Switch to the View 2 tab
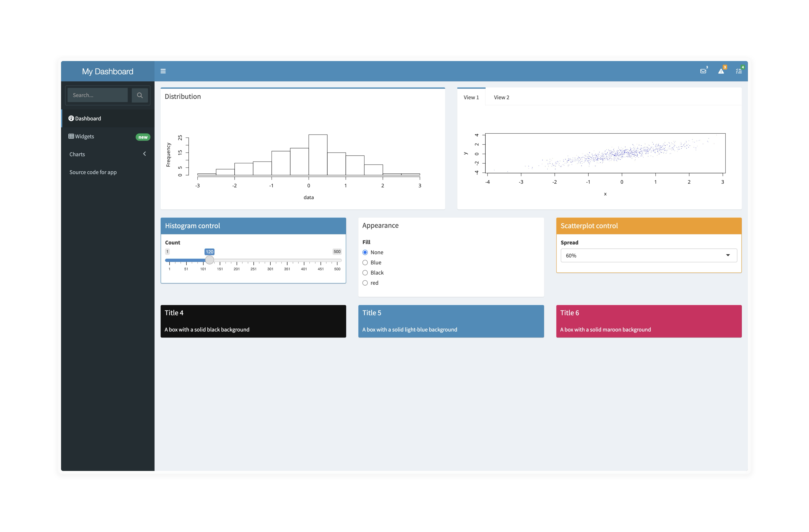The image size is (809, 532). click(501, 97)
